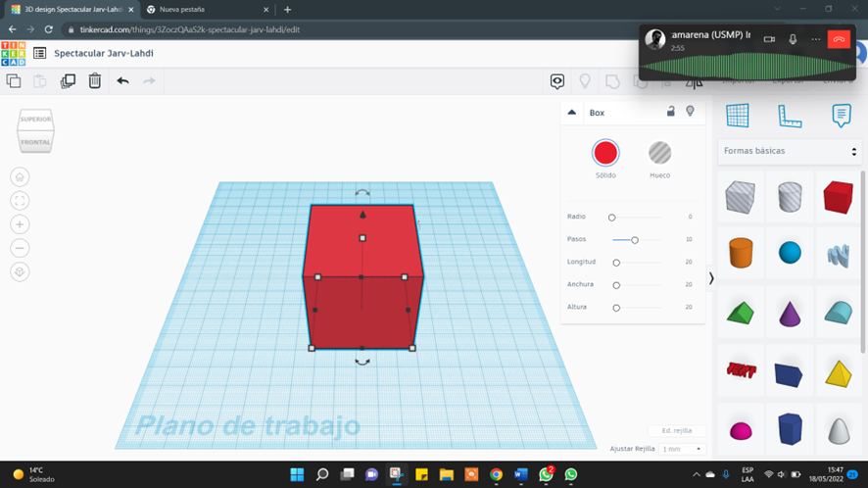The image size is (868, 488).
Task: Pick the grey Paraboloid shape
Action: (x=838, y=430)
